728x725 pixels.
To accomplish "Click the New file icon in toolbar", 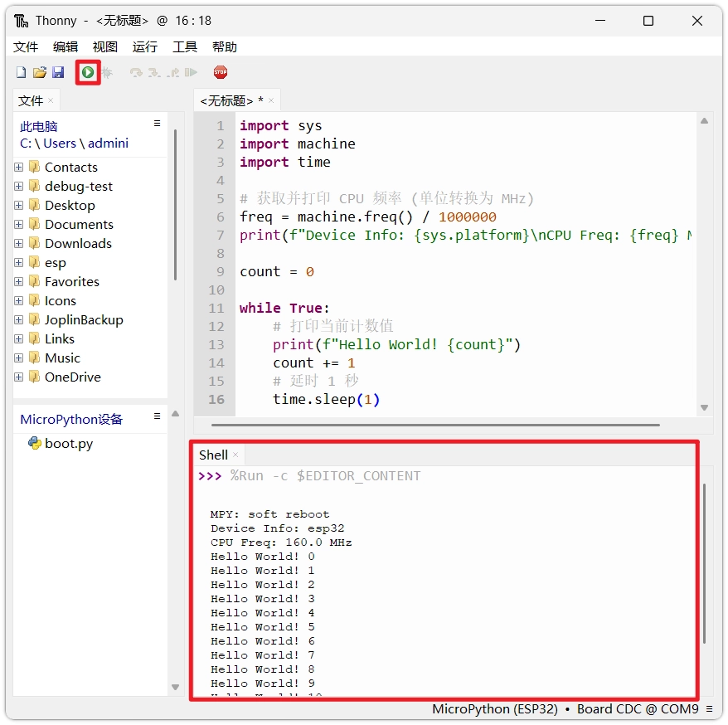I will click(x=22, y=73).
